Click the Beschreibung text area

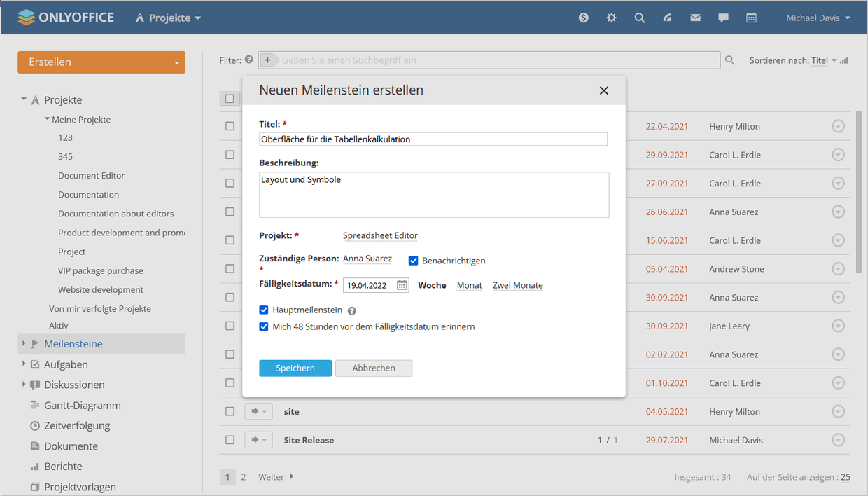coord(434,195)
